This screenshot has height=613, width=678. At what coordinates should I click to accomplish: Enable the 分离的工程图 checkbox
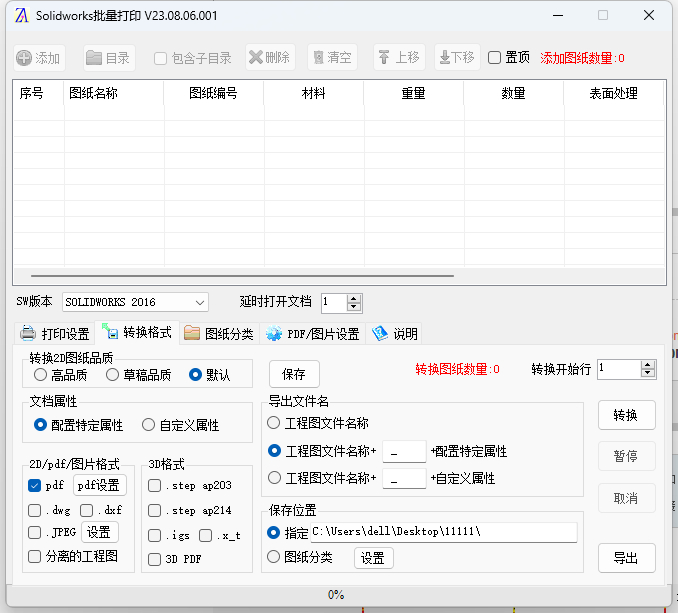pos(34,556)
